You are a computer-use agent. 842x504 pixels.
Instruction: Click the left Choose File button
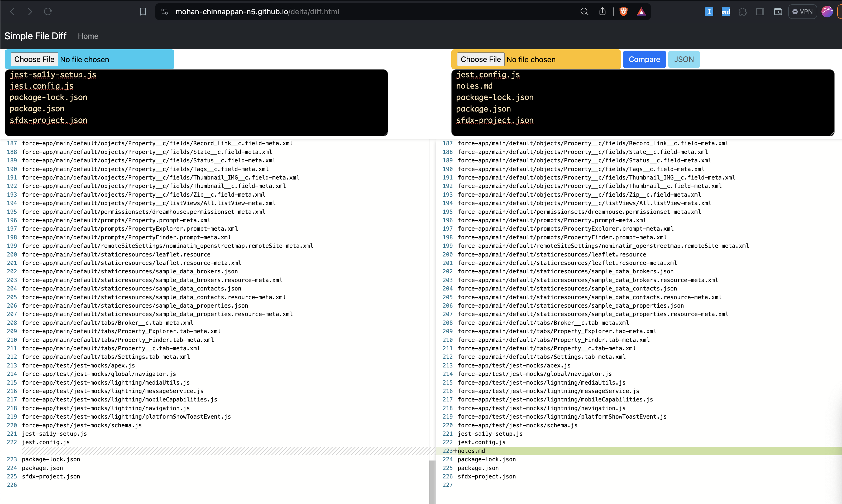point(34,59)
